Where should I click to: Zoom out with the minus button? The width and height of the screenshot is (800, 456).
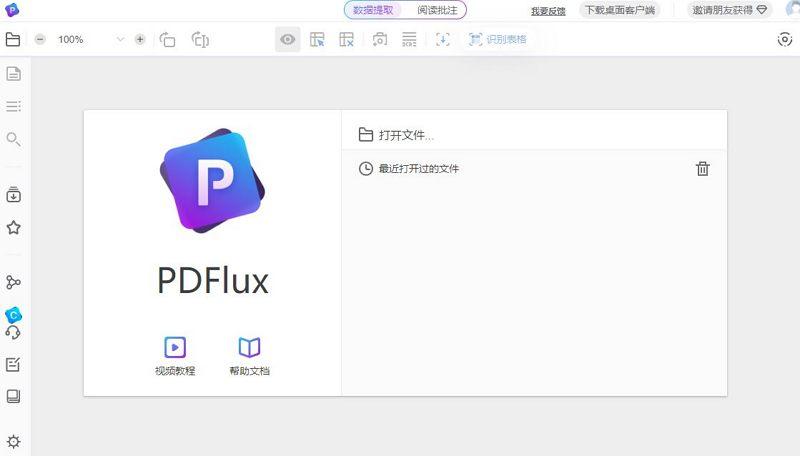40,39
